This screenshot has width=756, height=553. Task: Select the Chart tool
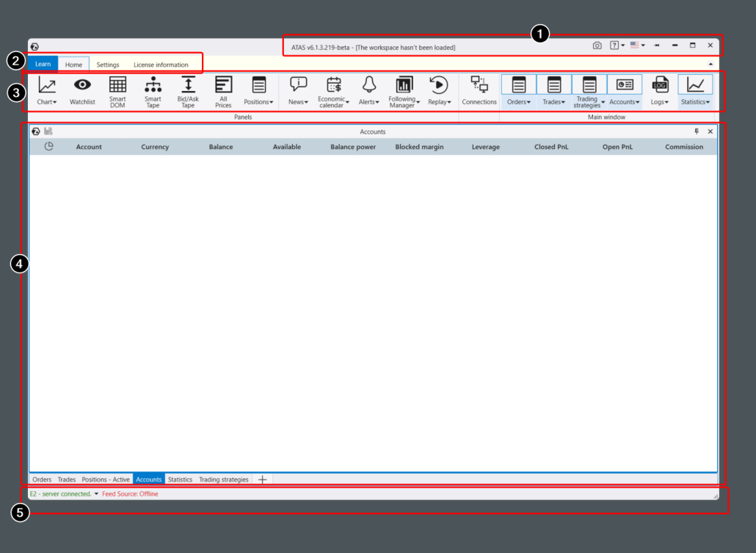(x=44, y=90)
